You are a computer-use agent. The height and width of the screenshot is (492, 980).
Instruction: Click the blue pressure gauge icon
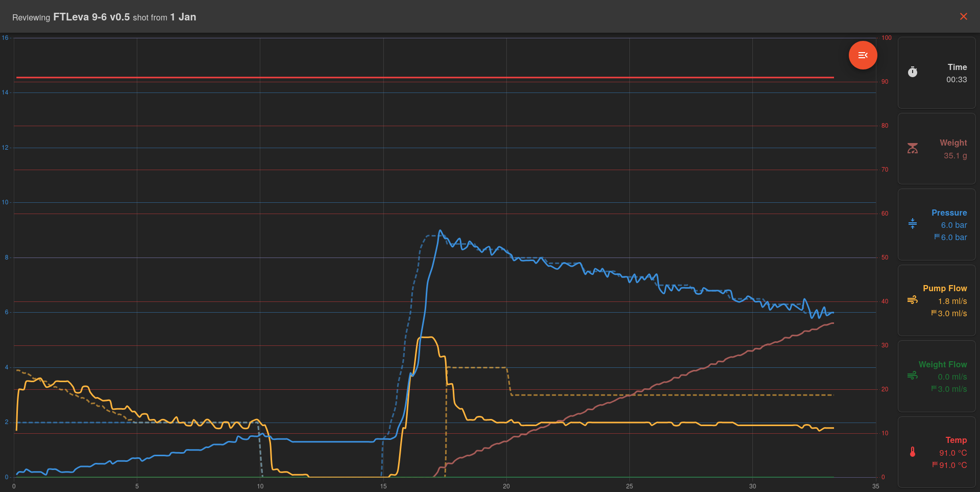click(x=913, y=224)
